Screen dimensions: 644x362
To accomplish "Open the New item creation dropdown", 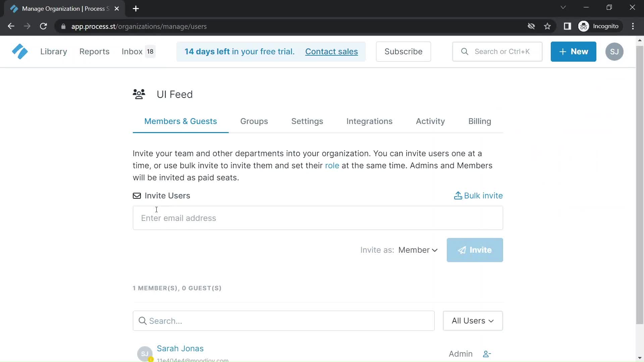I will coord(573,51).
